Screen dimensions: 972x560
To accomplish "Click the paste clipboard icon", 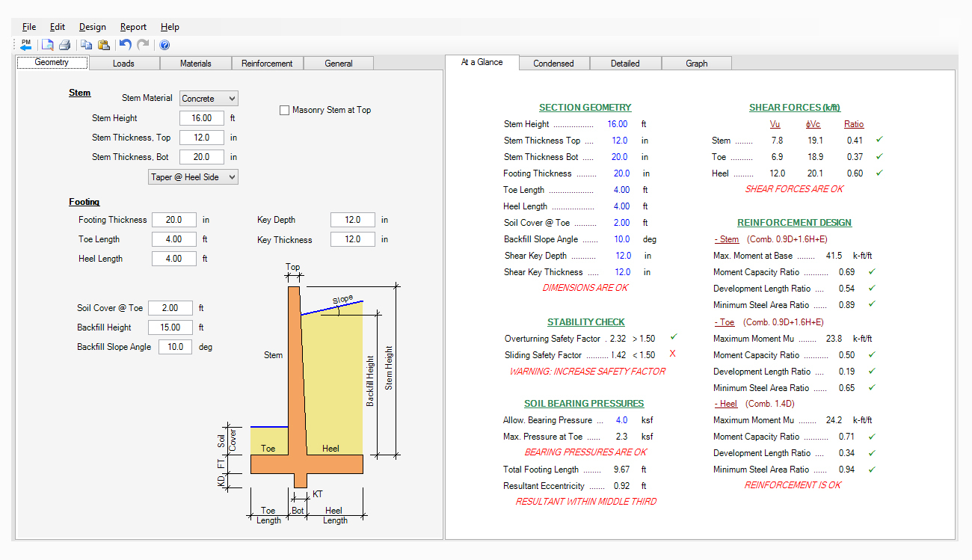I will pyautogui.click(x=103, y=45).
